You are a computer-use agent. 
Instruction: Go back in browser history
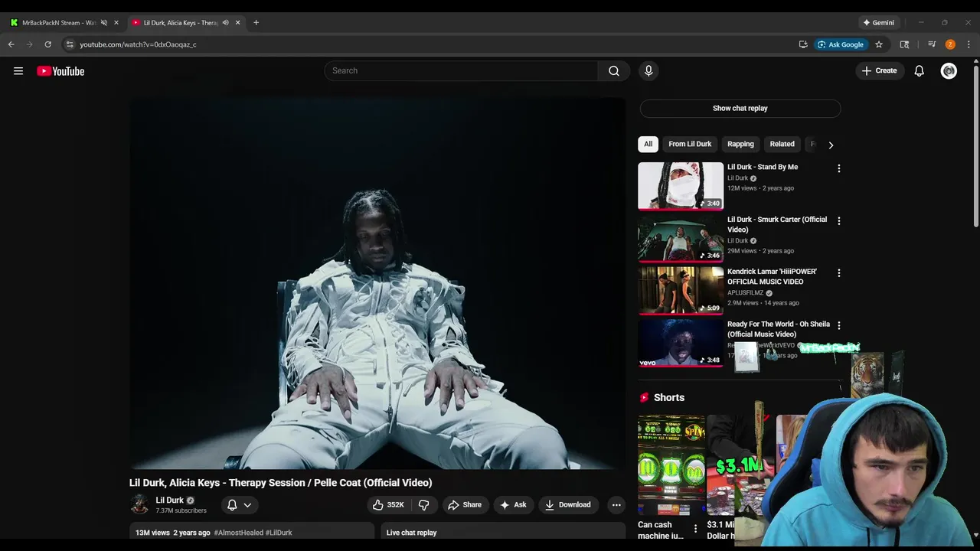(x=11, y=44)
